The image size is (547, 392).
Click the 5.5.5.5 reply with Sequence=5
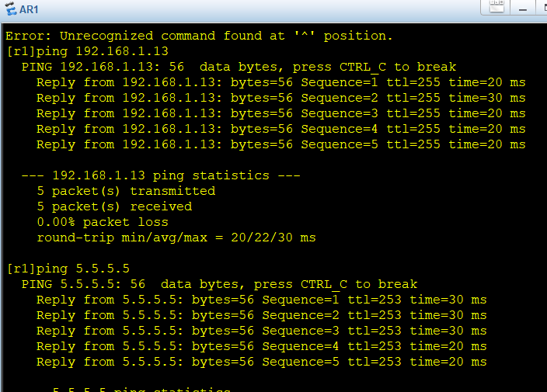[x=261, y=362]
